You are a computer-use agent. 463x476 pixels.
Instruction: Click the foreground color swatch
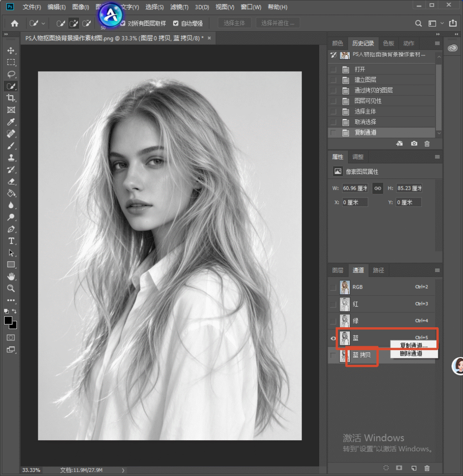(8, 320)
